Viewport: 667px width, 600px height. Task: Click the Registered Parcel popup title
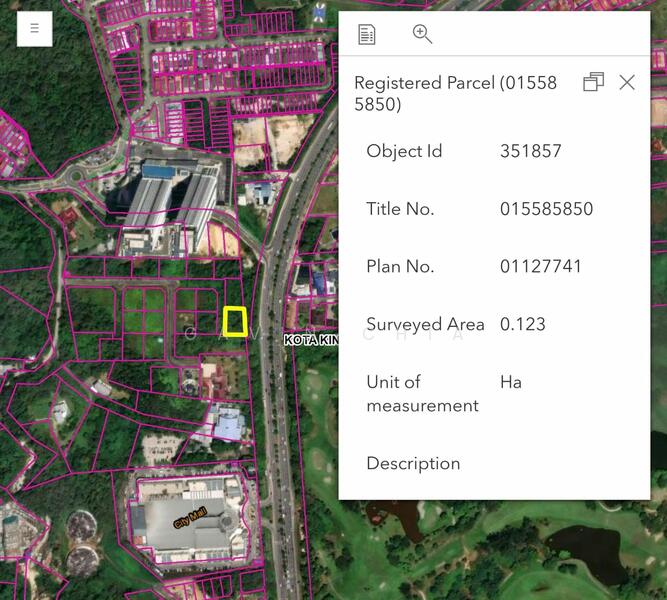click(455, 93)
